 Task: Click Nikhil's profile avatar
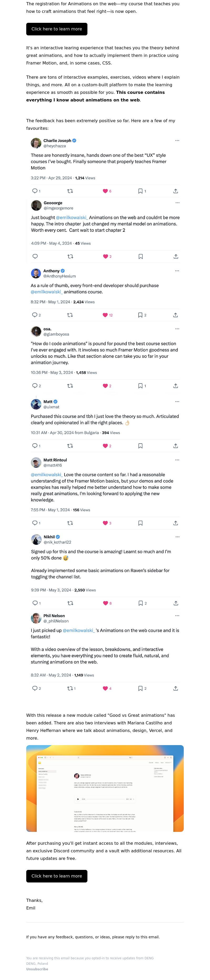pos(36,540)
